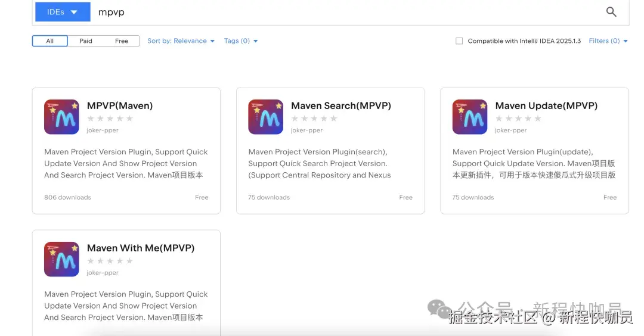644x336 pixels.
Task: Click joker-pper author under MPVP(Maven)
Action: click(103, 130)
